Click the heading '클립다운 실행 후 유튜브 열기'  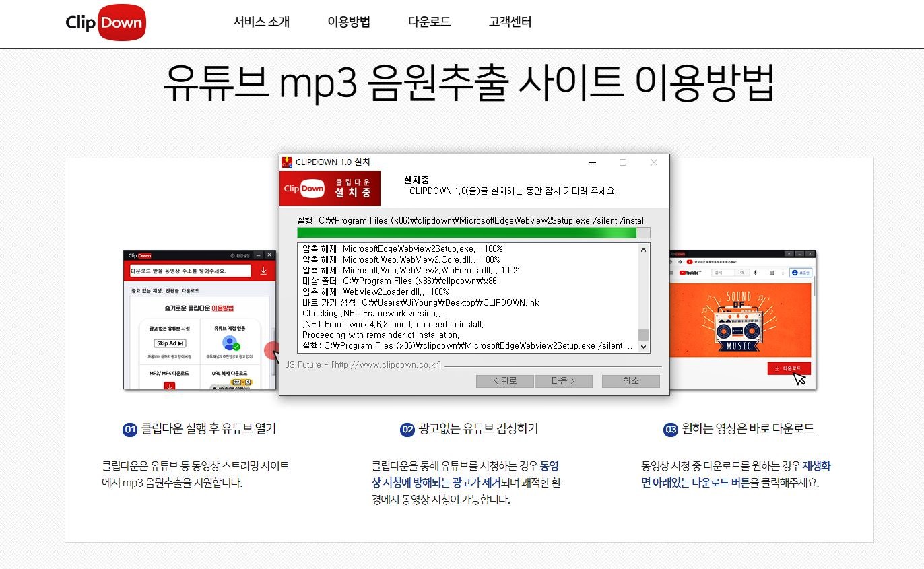pyautogui.click(x=208, y=428)
